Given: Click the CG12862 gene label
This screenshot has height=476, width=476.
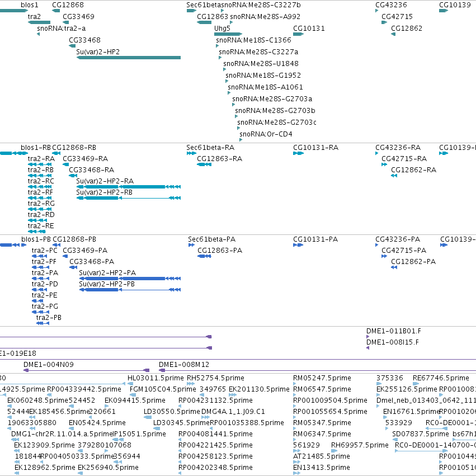Looking at the screenshot, I should [x=407, y=29].
